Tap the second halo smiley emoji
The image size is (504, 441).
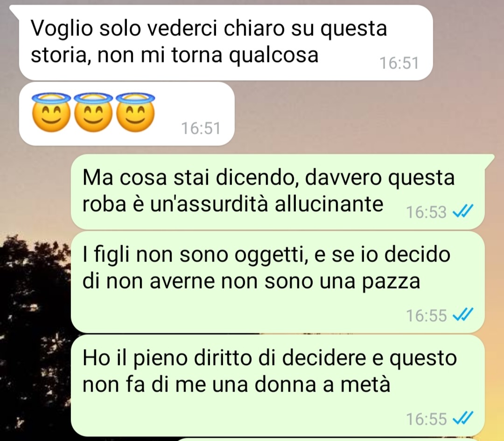[93, 112]
